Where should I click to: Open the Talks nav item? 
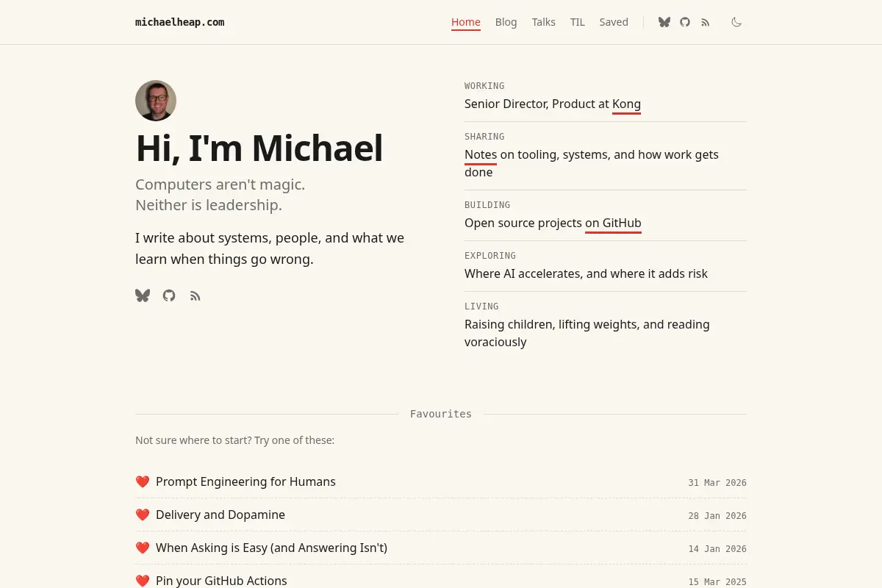[544, 22]
